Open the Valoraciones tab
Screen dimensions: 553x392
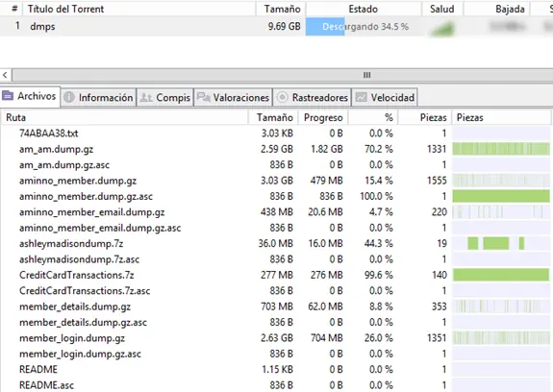point(233,98)
